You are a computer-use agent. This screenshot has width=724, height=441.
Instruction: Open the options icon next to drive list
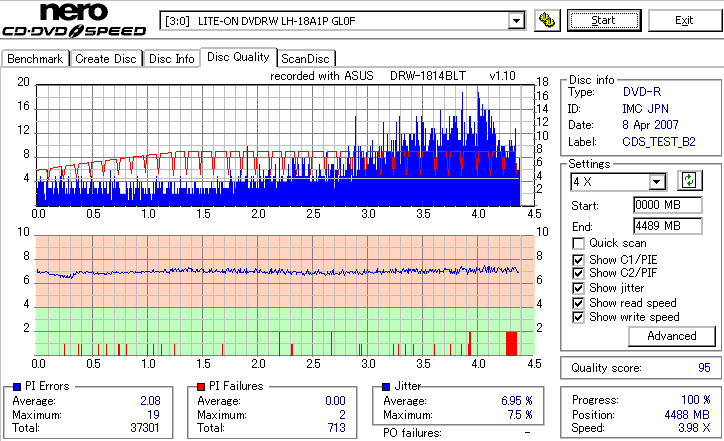[547, 20]
